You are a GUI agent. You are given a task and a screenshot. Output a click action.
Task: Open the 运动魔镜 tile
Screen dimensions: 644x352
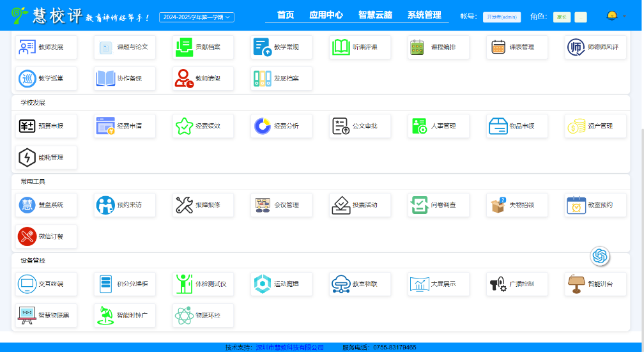coord(281,284)
